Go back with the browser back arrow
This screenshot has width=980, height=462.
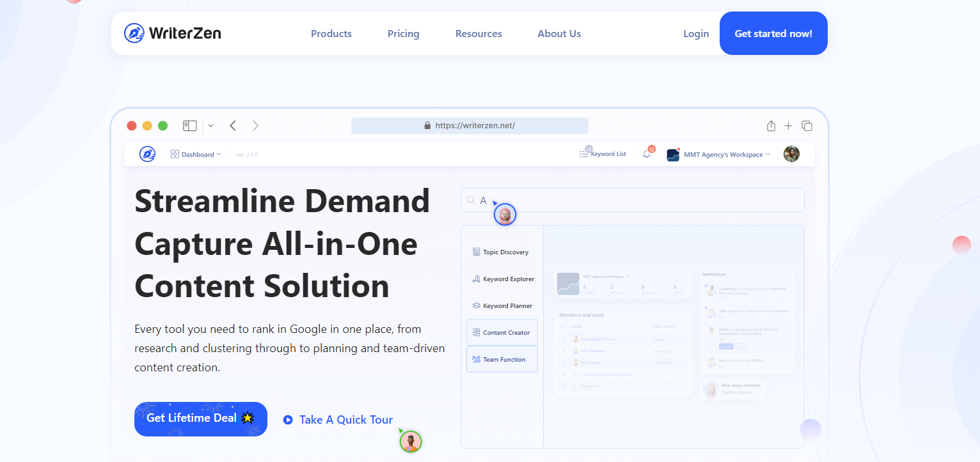point(233,126)
